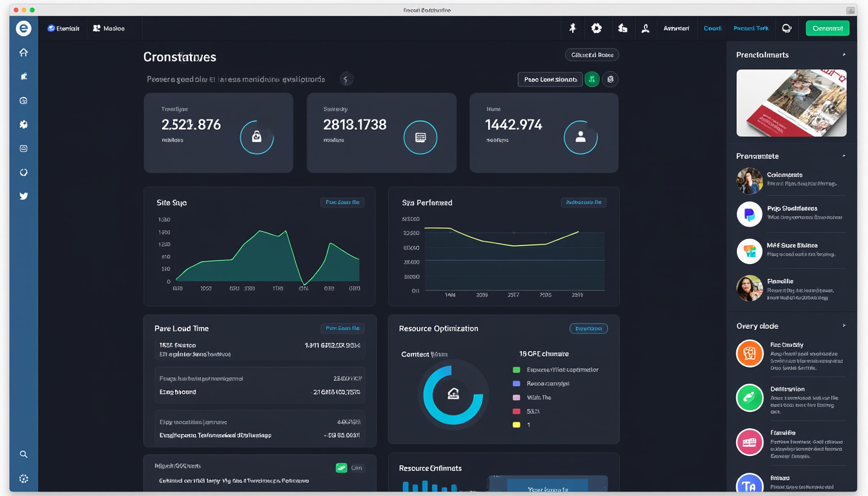
Task: Click the circular lock icon on the first stat card
Action: [x=257, y=137]
